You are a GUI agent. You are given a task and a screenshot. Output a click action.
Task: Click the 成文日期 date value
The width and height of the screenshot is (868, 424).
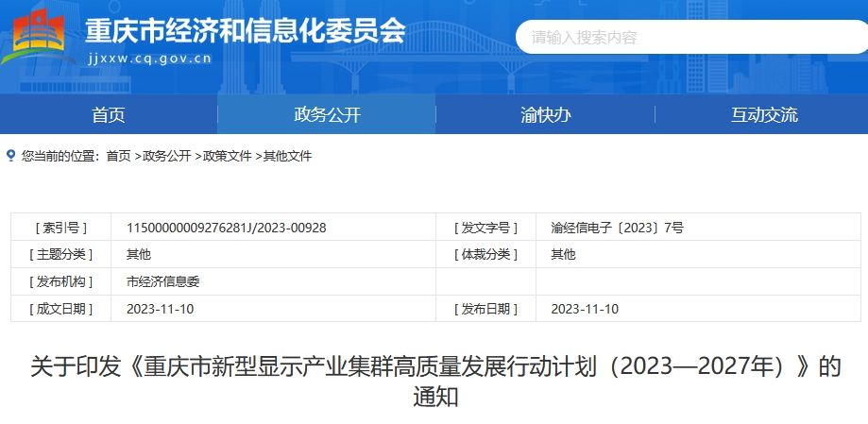point(161,309)
